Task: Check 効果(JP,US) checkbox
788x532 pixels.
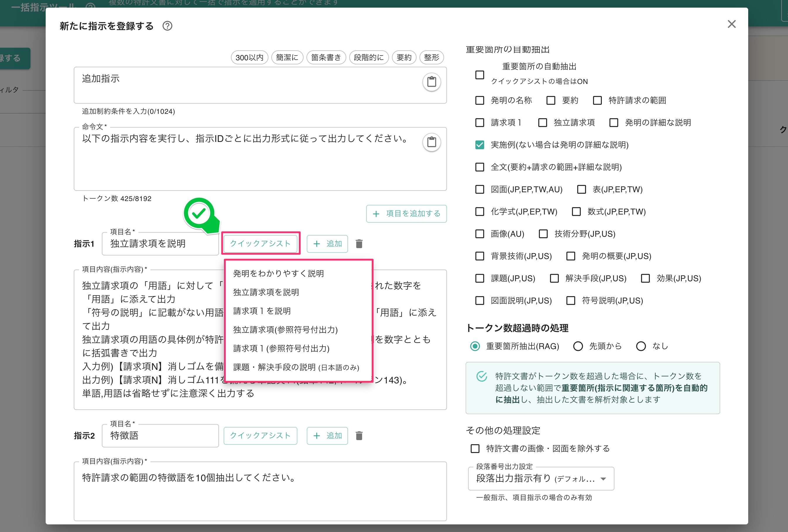Action: pos(645,279)
